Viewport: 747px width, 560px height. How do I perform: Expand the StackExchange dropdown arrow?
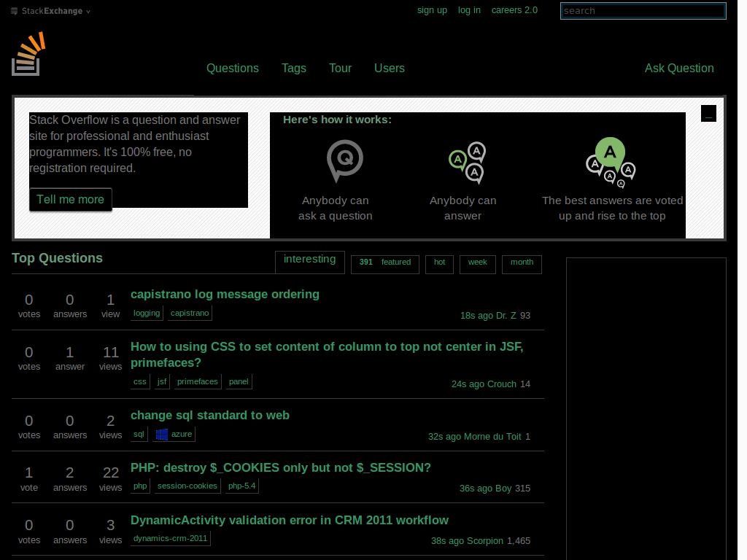point(88,12)
